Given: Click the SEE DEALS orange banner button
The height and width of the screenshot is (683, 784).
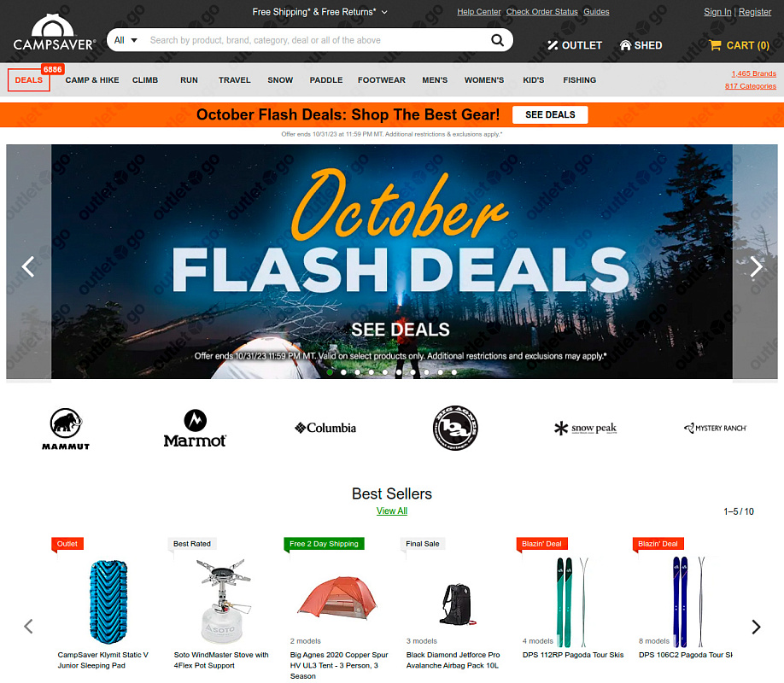Looking at the screenshot, I should point(550,114).
